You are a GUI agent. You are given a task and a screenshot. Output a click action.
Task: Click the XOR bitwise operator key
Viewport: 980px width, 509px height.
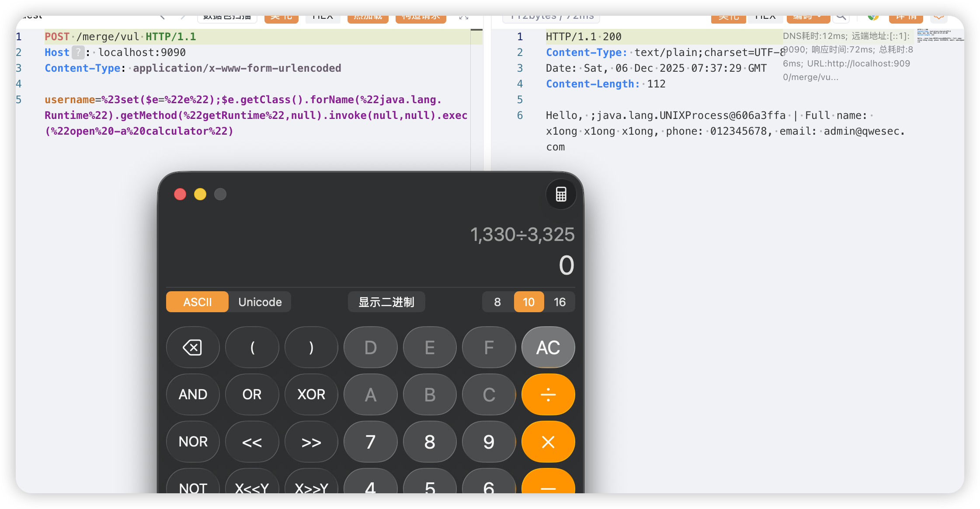point(311,394)
